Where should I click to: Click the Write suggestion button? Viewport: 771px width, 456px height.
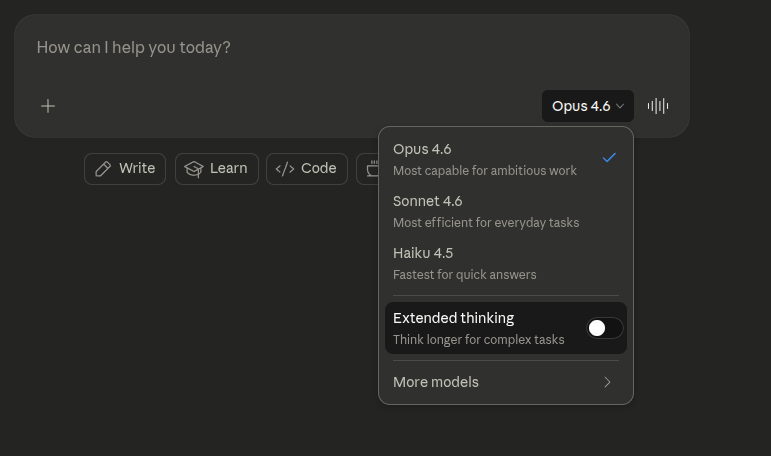(125, 169)
